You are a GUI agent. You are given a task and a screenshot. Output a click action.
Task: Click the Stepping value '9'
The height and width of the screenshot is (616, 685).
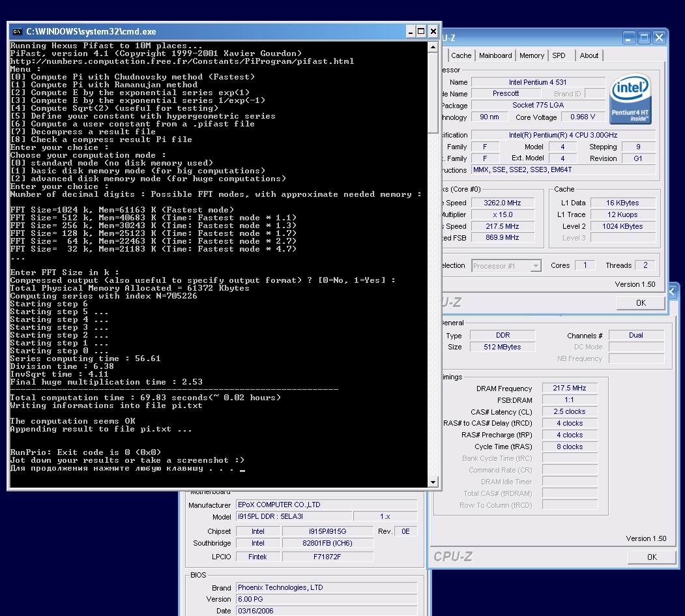tap(638, 147)
